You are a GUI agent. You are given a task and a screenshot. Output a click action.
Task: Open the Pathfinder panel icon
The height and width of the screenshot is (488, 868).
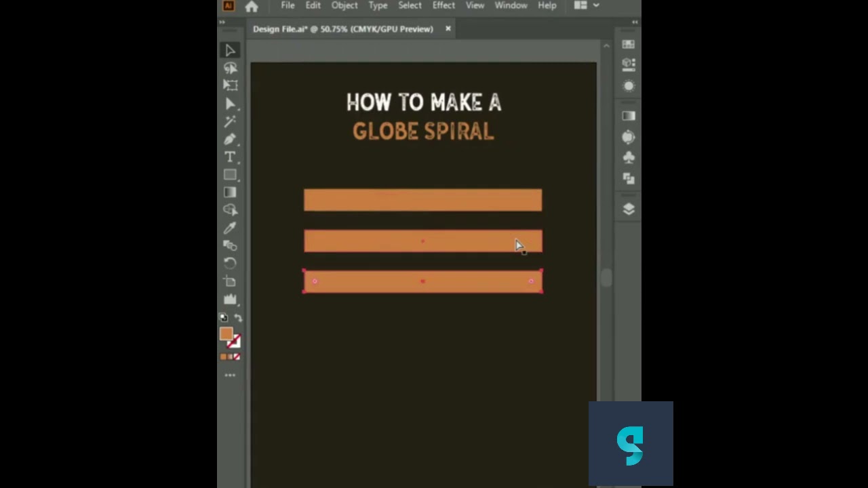[x=628, y=179]
